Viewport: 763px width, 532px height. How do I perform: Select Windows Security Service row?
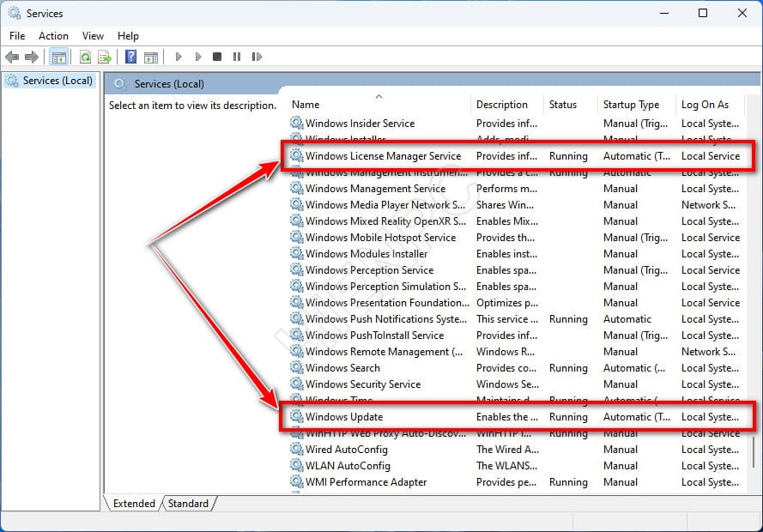tap(516, 384)
